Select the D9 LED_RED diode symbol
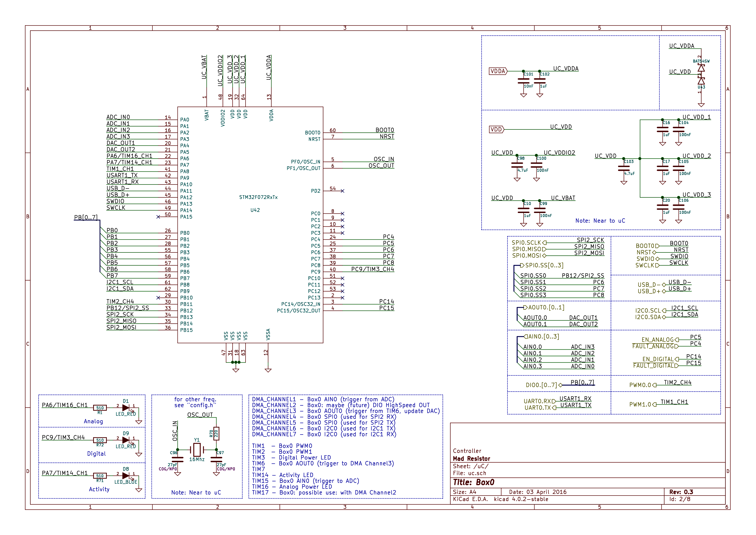The height and width of the screenshot is (535, 756). tap(126, 440)
